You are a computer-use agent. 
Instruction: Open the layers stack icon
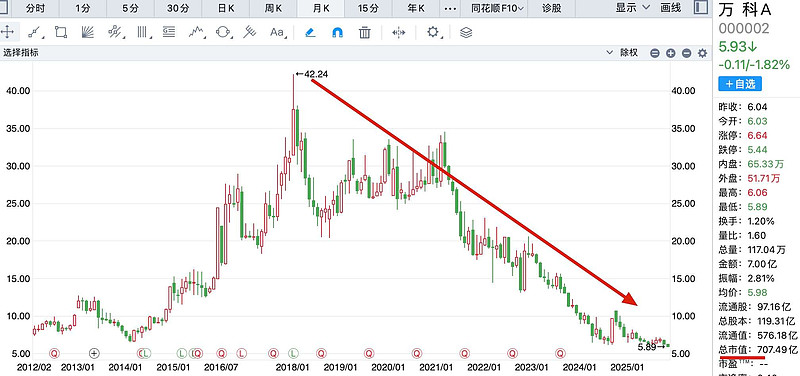tap(466, 33)
